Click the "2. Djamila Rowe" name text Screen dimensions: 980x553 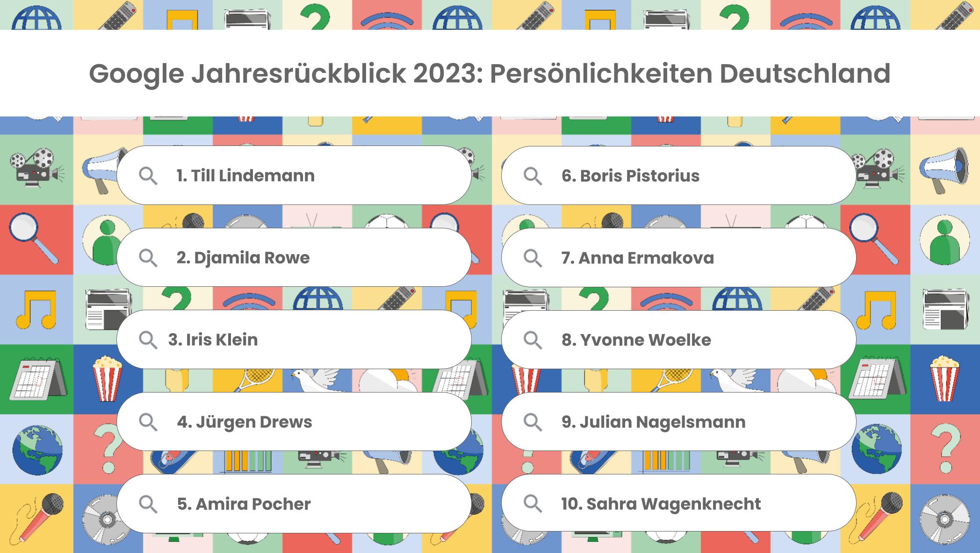pos(243,258)
